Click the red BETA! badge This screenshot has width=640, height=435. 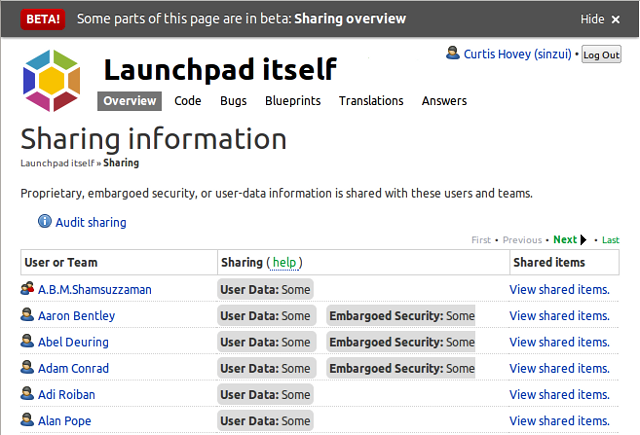(43, 19)
